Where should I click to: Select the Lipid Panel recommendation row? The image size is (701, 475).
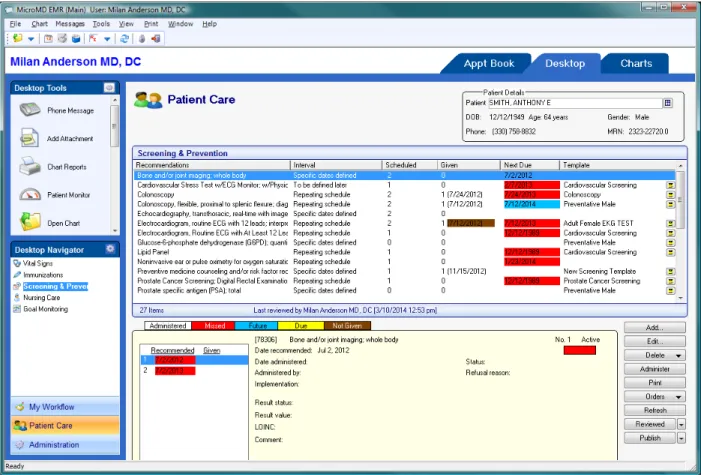tap(405, 252)
